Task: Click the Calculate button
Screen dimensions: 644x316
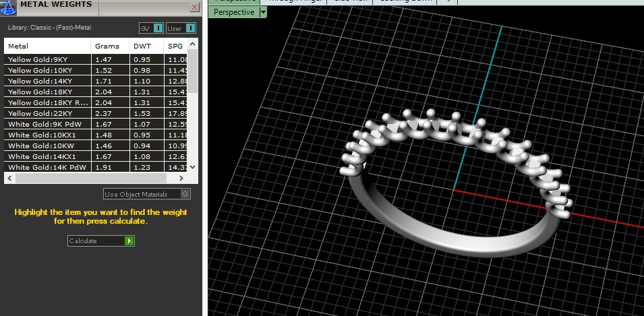Action: 101,241
